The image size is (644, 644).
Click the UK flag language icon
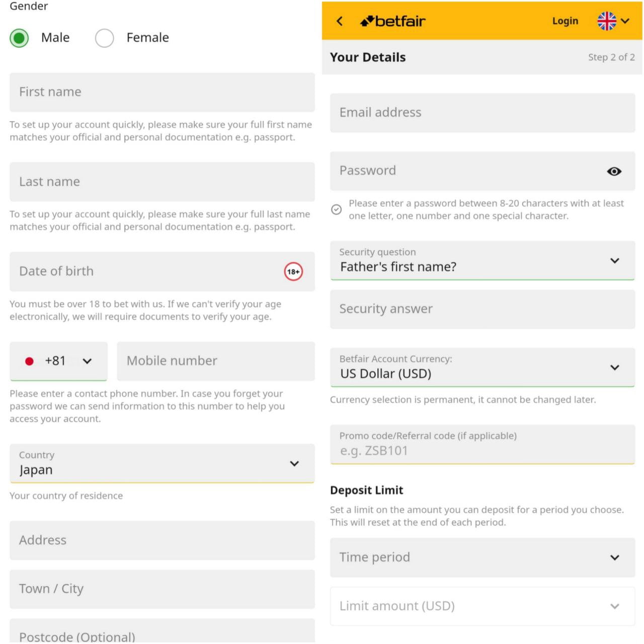pos(606,21)
